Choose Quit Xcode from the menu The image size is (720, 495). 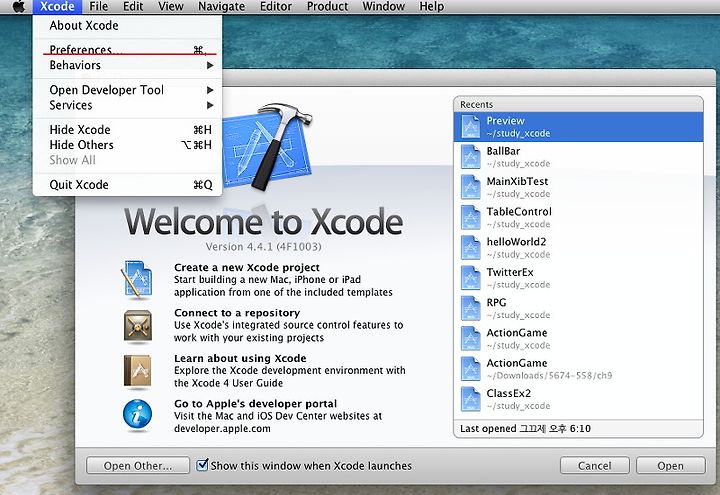[x=127, y=185]
